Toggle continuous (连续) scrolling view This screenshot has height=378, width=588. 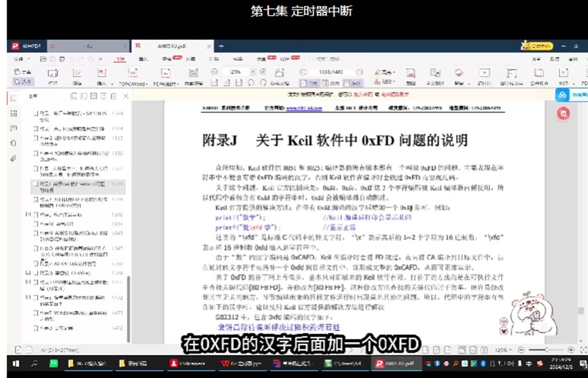pyautogui.click(x=353, y=83)
